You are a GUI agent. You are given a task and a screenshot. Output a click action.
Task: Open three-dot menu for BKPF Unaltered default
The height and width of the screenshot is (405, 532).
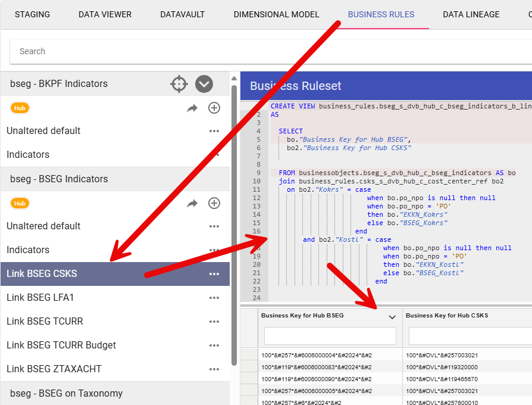214,131
